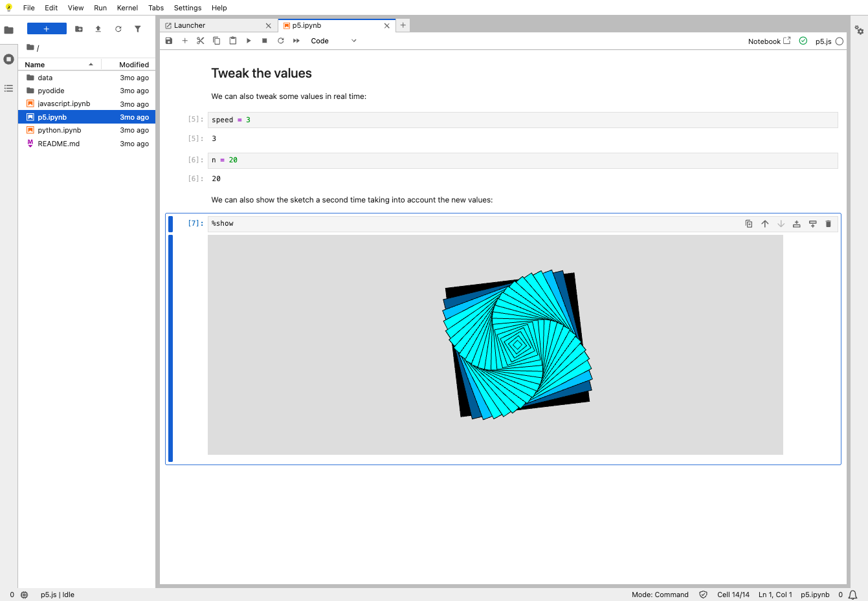Sort files by the Name column
Screen dimensions: 868x601
click(x=60, y=65)
